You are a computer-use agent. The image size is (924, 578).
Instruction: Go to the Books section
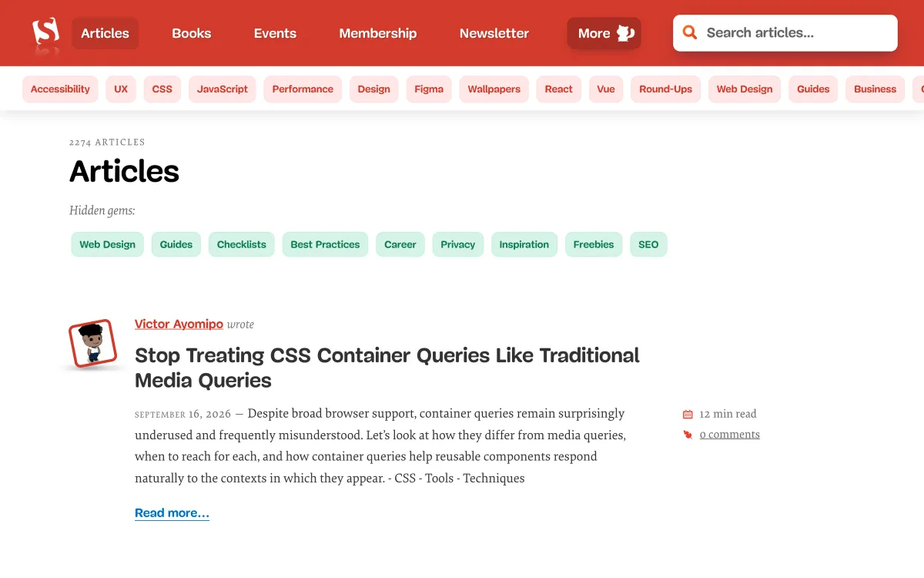[x=192, y=33]
